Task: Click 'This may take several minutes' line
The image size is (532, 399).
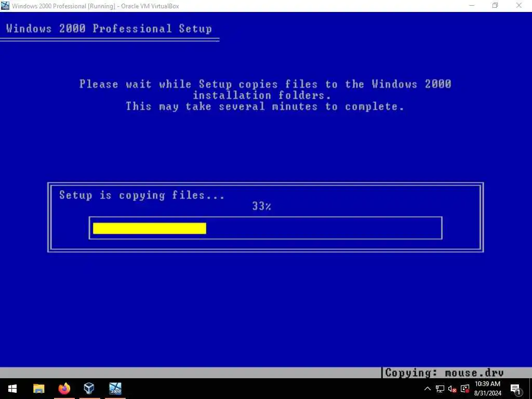Action: coord(265,107)
